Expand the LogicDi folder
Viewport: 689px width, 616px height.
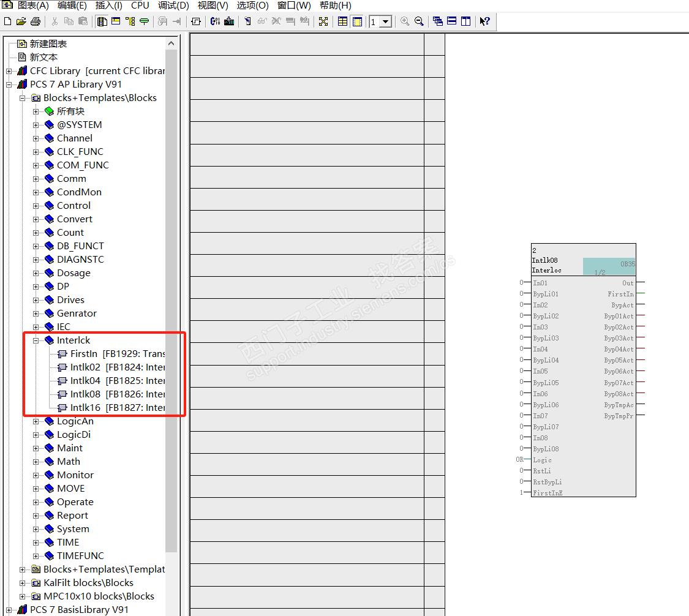point(36,435)
